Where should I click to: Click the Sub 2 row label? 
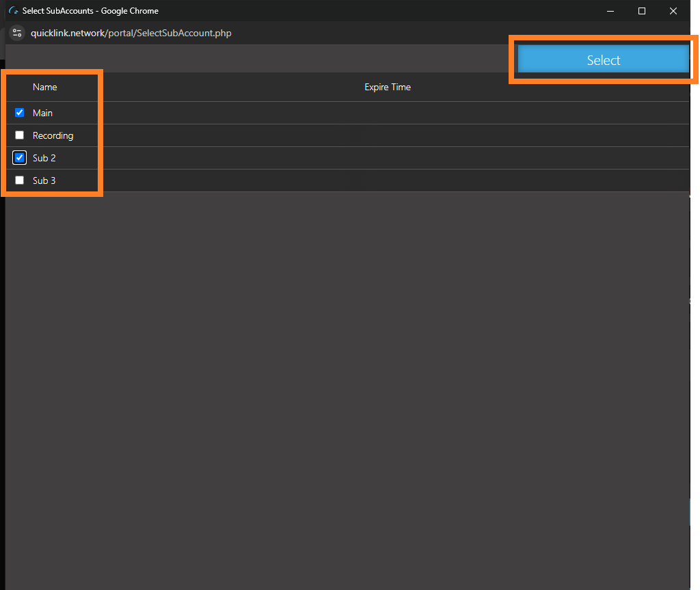click(x=43, y=157)
